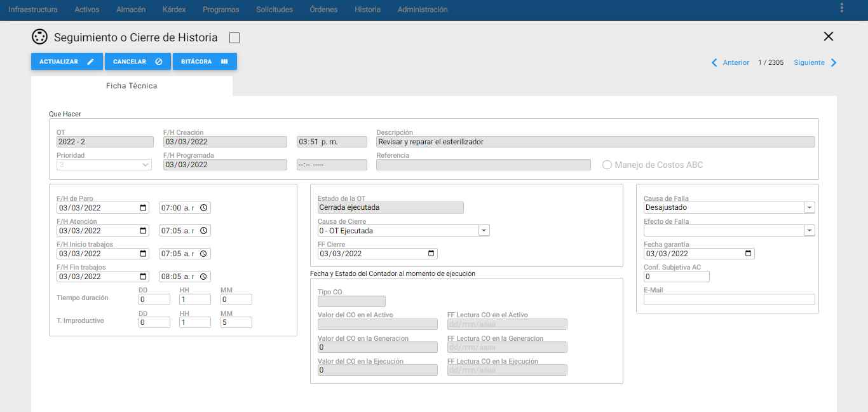Image resolution: width=868 pixels, height=412 pixels.
Task: Open the Infraestructura menu
Action: tap(33, 10)
